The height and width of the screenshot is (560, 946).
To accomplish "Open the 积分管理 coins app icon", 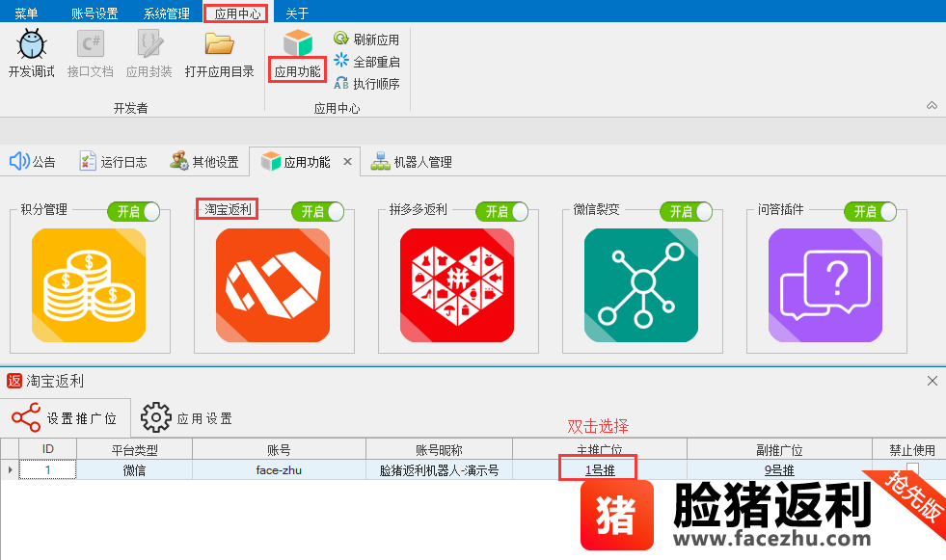I will [x=89, y=285].
